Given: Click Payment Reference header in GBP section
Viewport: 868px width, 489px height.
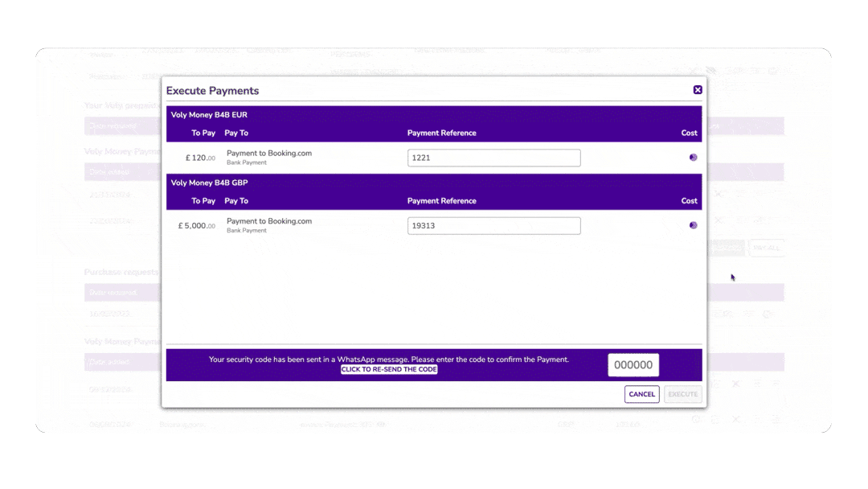Looking at the screenshot, I should 442,201.
